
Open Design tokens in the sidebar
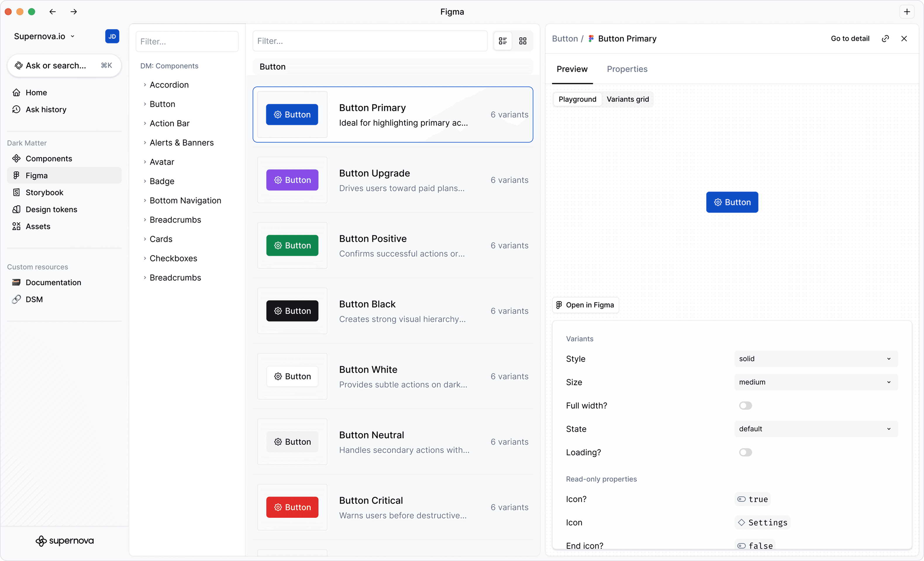click(x=64, y=209)
